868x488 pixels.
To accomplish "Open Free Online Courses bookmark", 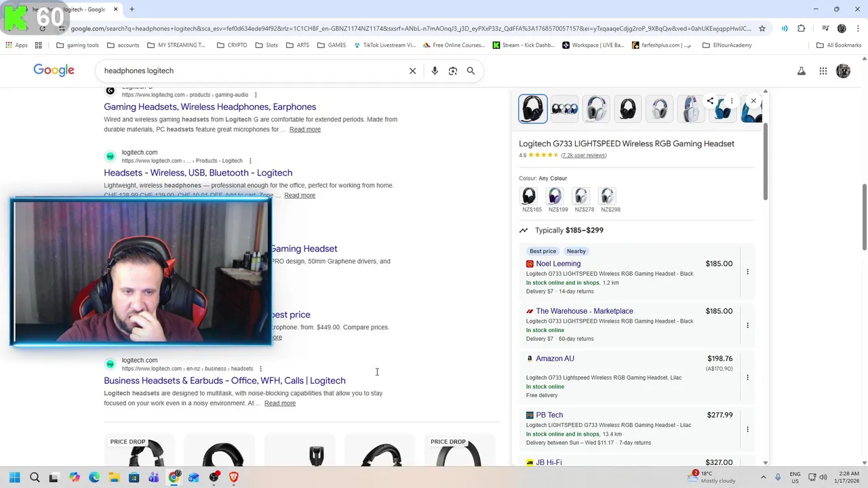I will 454,45.
